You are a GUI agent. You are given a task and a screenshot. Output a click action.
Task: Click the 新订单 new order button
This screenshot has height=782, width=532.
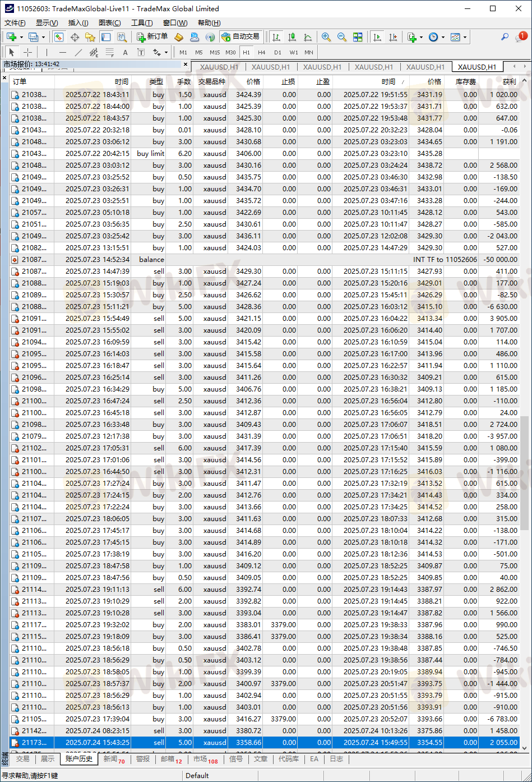tap(152, 37)
